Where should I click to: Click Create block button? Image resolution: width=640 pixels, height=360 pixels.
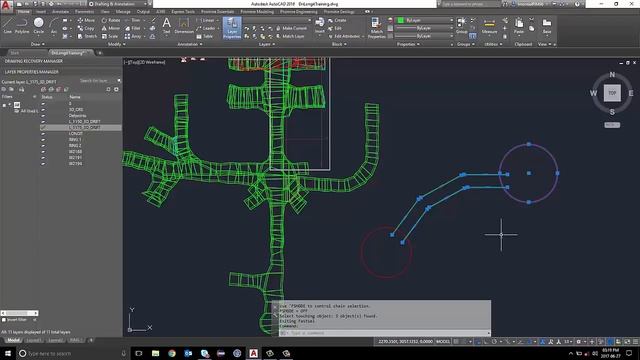click(x=337, y=20)
